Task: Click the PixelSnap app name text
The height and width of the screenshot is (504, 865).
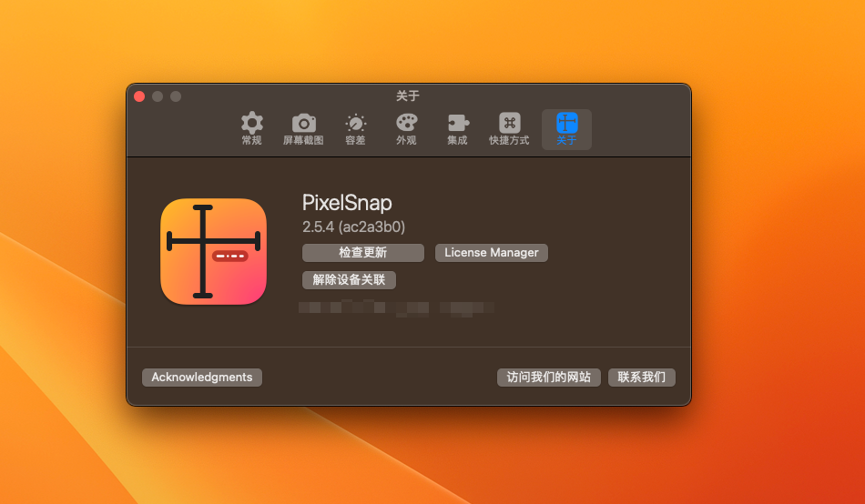Action: [347, 203]
